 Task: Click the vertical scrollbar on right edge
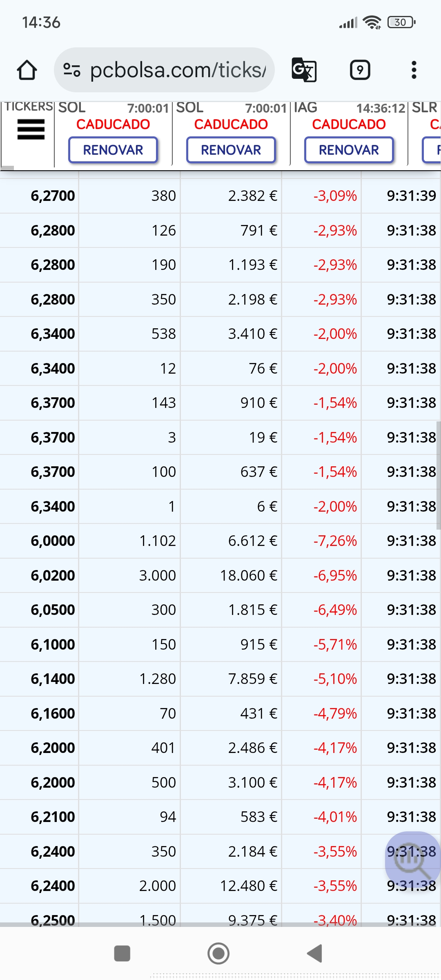[x=439, y=476]
